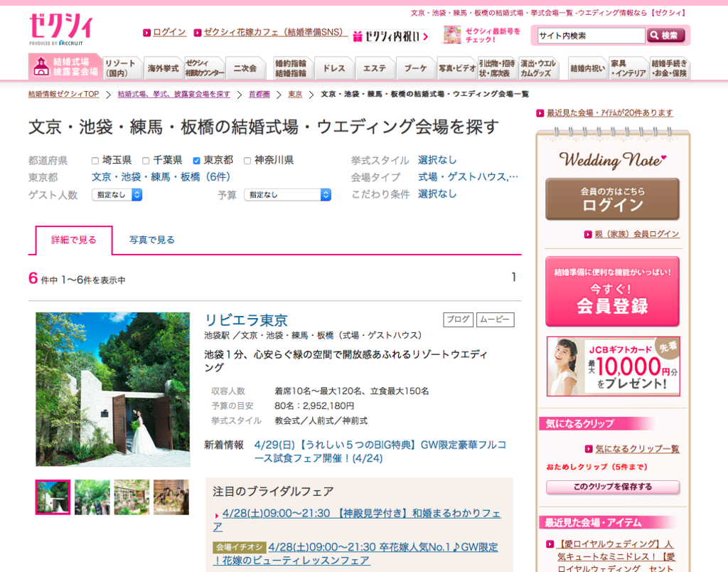Click the brown 会員の方はこちら ログイン button
This screenshot has width=728, height=572.
click(x=612, y=199)
